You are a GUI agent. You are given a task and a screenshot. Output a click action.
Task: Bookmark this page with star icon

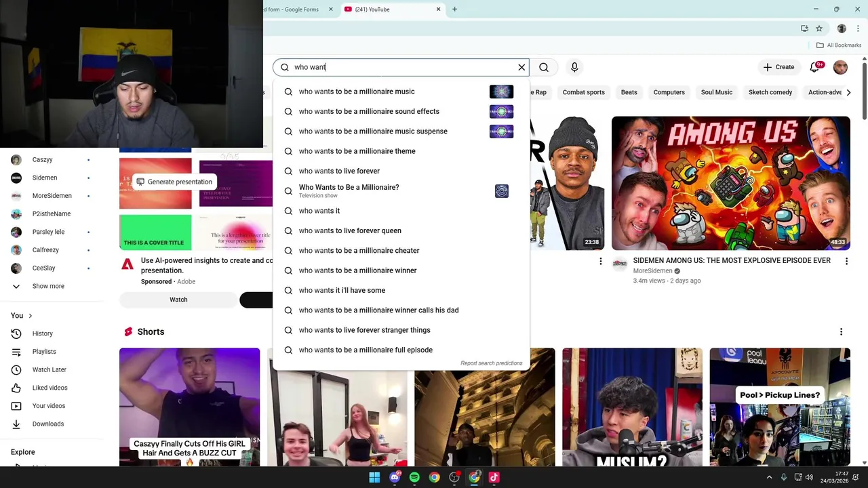[x=819, y=28]
